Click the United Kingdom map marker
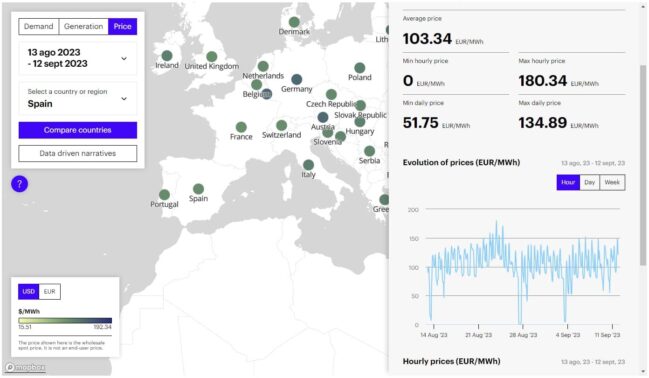649x378 pixels. tap(212, 56)
